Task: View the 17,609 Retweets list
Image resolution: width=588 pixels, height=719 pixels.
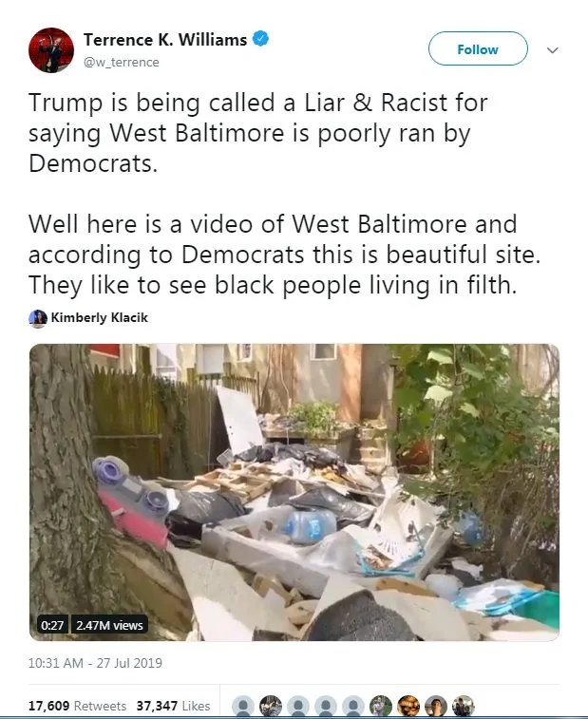Action: [77, 706]
